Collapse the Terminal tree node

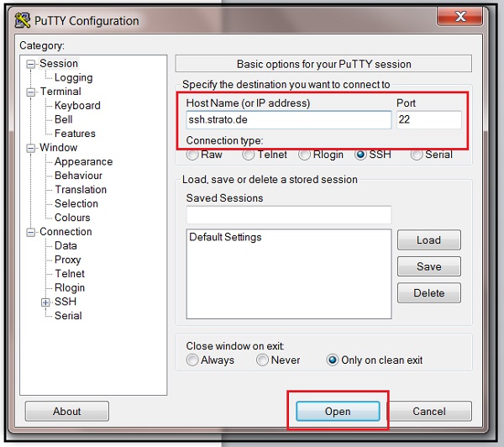click(30, 92)
